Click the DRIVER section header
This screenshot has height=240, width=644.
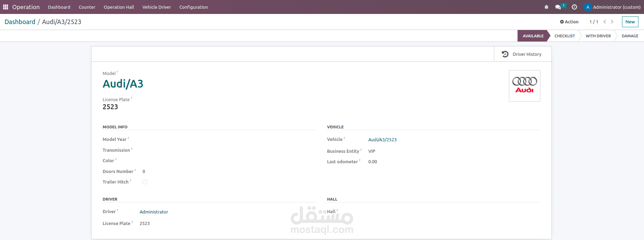(110, 199)
